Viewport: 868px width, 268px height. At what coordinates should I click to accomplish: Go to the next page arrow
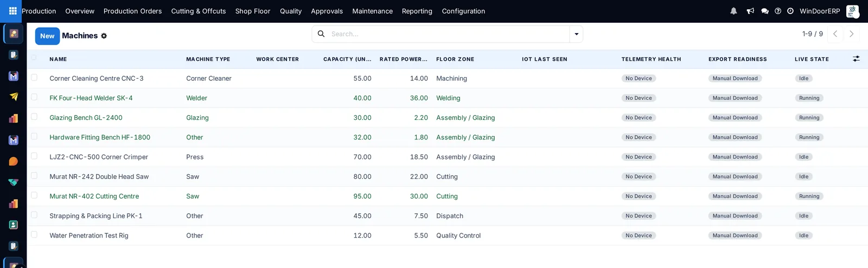pyautogui.click(x=852, y=34)
